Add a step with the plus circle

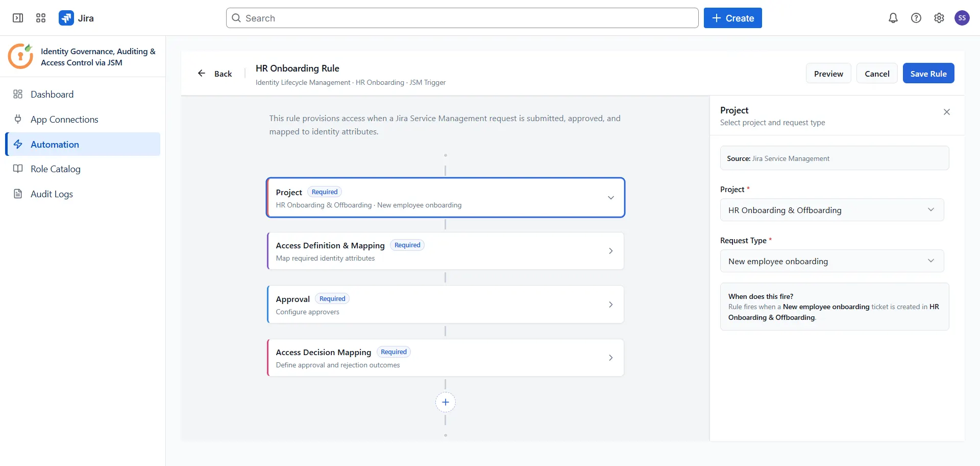tap(446, 402)
